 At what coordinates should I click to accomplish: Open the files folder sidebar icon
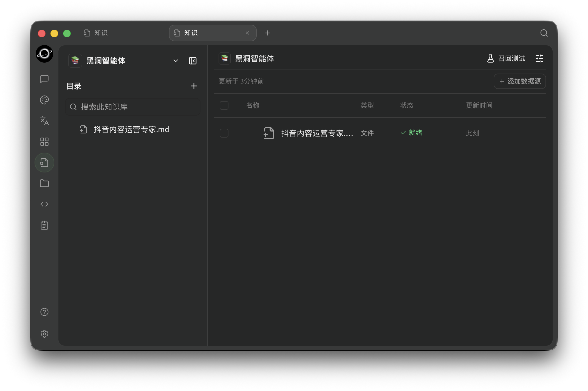coord(44,183)
